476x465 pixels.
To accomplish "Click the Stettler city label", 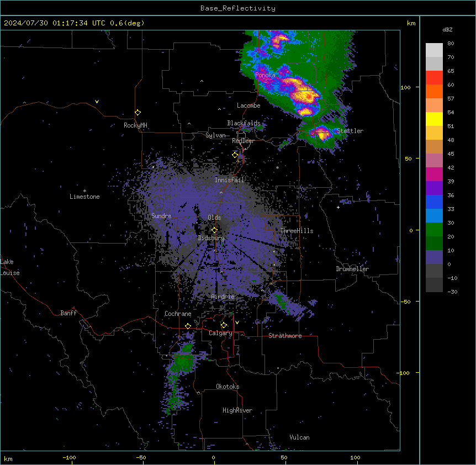I will (350, 131).
